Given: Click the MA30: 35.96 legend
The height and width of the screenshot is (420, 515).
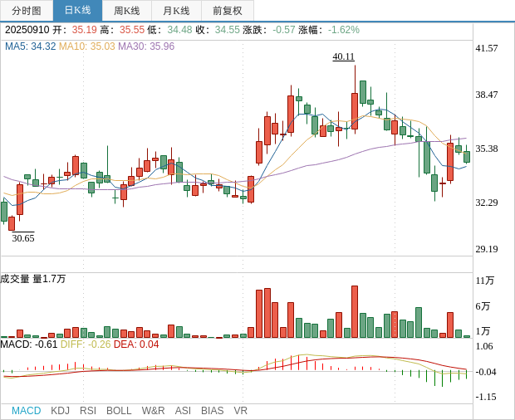Looking at the screenshot, I should pyautogui.click(x=146, y=46).
